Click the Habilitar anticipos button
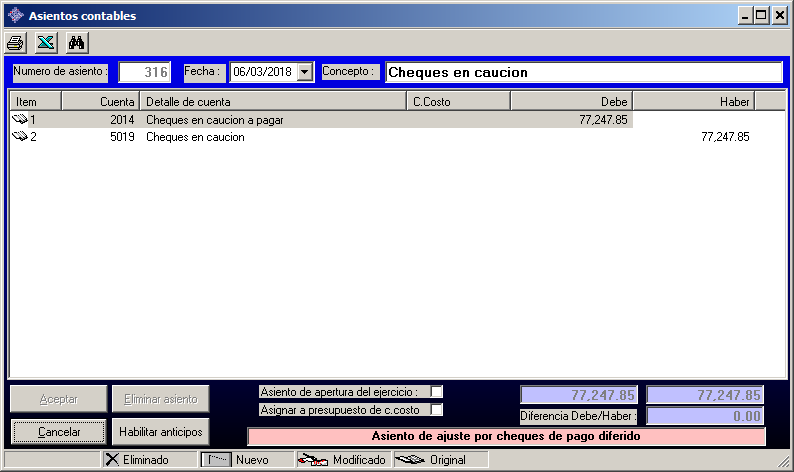794x472 pixels. click(x=160, y=432)
